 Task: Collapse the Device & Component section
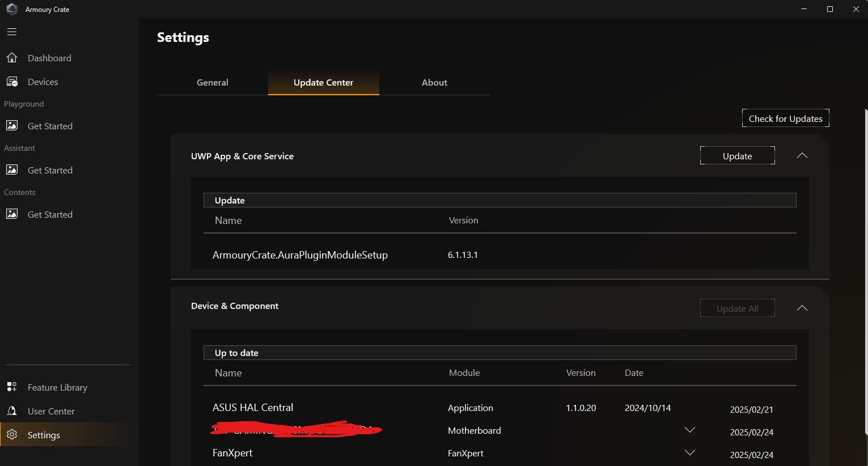pos(802,308)
